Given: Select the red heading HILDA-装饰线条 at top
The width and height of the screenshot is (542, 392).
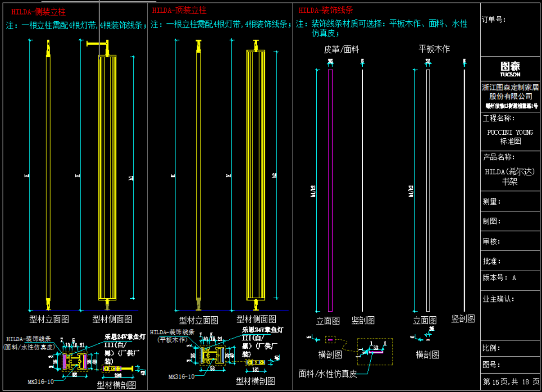Looking at the screenshot, I should tap(326, 10).
